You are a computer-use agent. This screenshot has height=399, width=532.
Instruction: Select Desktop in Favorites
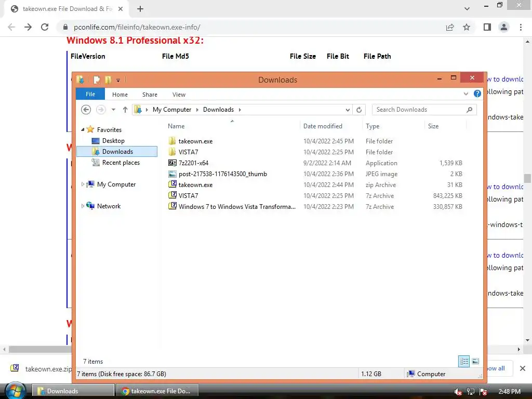coord(113,140)
